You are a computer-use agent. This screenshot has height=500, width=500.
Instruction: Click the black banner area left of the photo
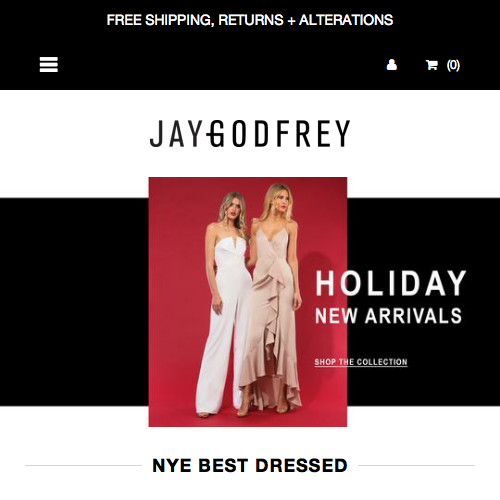pyautogui.click(x=74, y=302)
